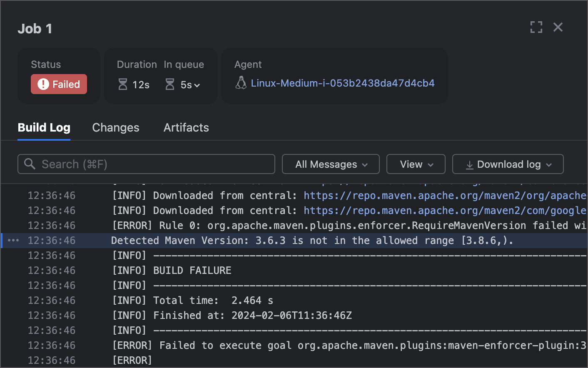588x368 pixels.
Task: Click the download arrow icon on Download log
Action: 469,164
